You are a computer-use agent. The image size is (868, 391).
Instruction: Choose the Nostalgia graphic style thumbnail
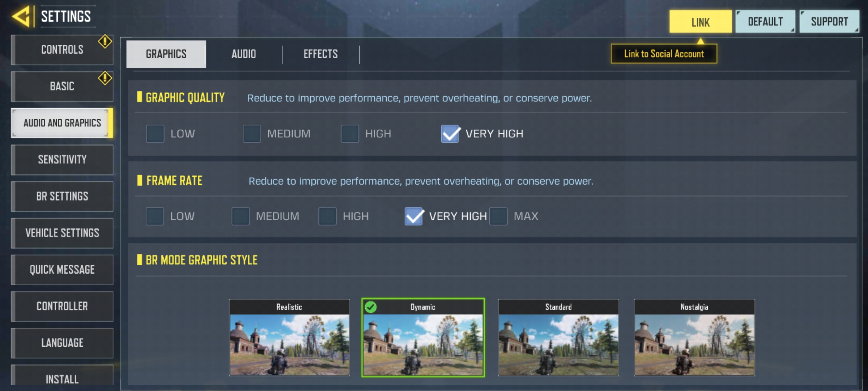pyautogui.click(x=694, y=337)
